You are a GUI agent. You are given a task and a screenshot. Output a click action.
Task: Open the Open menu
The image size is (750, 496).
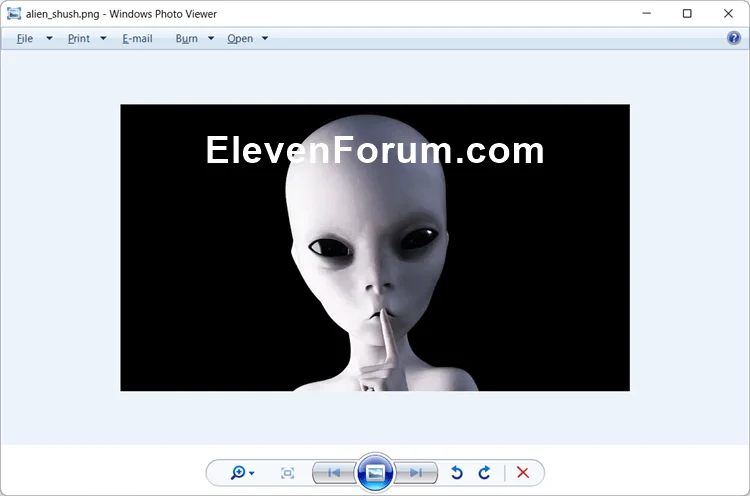pyautogui.click(x=240, y=39)
